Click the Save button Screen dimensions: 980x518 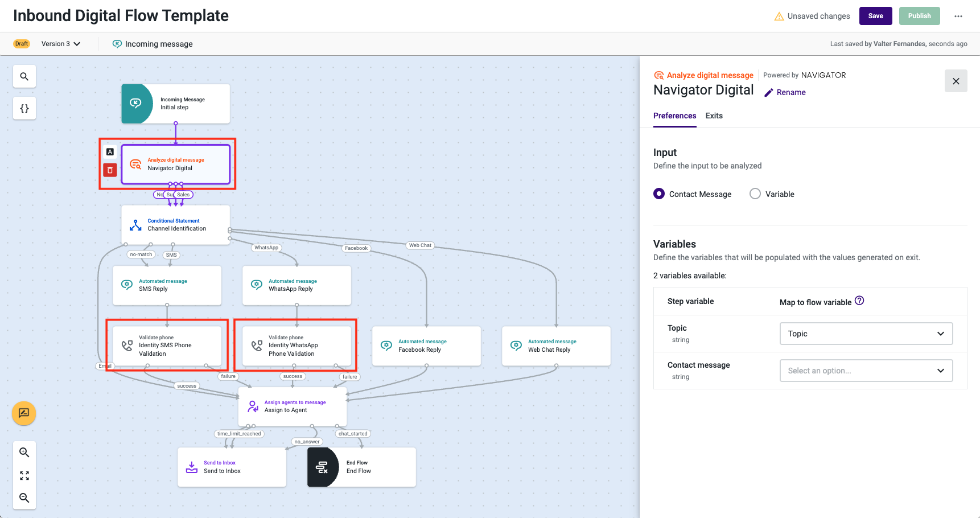tap(876, 16)
